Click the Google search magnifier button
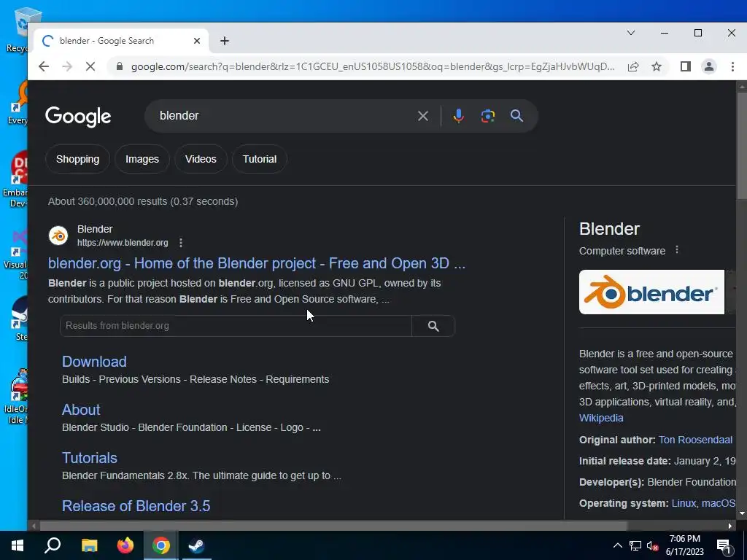This screenshot has height=560, width=747. pyautogui.click(x=517, y=116)
